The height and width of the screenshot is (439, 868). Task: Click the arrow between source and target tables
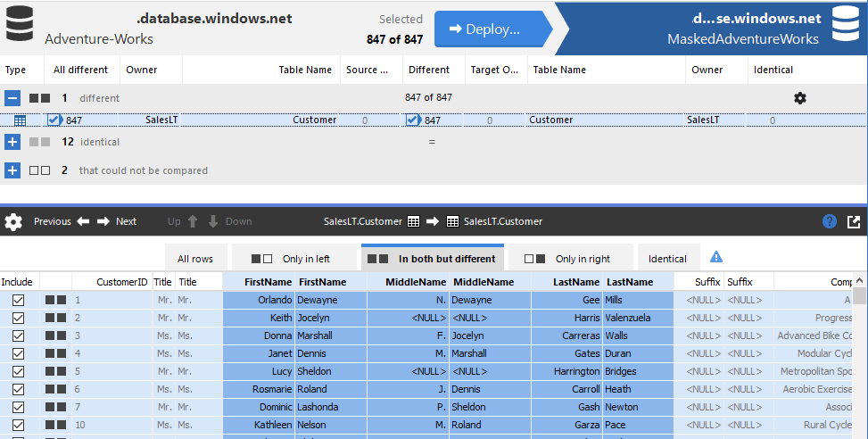(433, 221)
